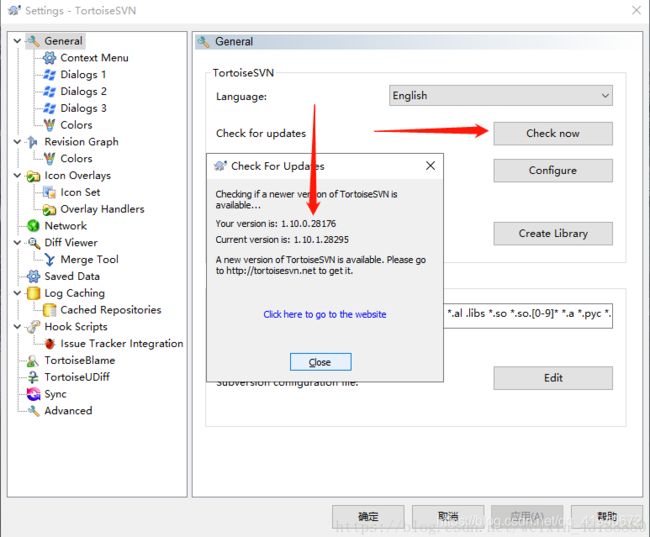The width and height of the screenshot is (650, 537).
Task: Select Icon Set label in tree
Action: [x=80, y=192]
